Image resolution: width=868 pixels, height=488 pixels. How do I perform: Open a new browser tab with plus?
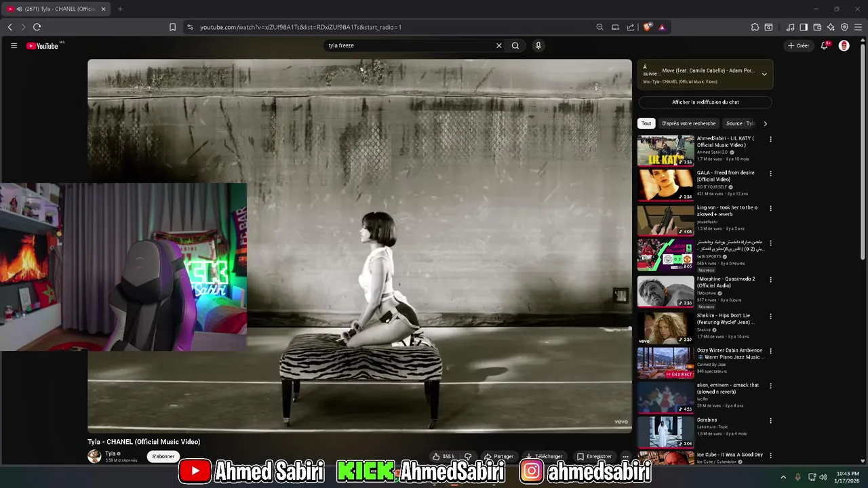(x=120, y=9)
